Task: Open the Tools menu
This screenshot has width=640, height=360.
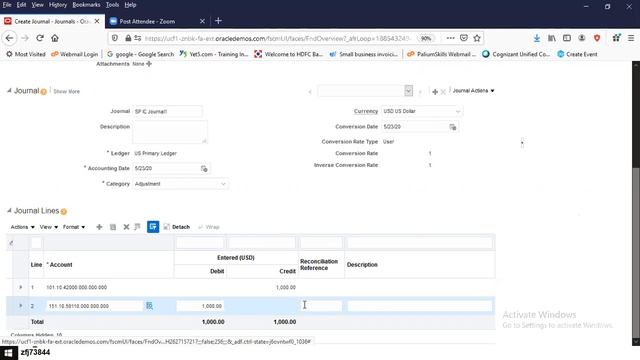Action: [112, 5]
